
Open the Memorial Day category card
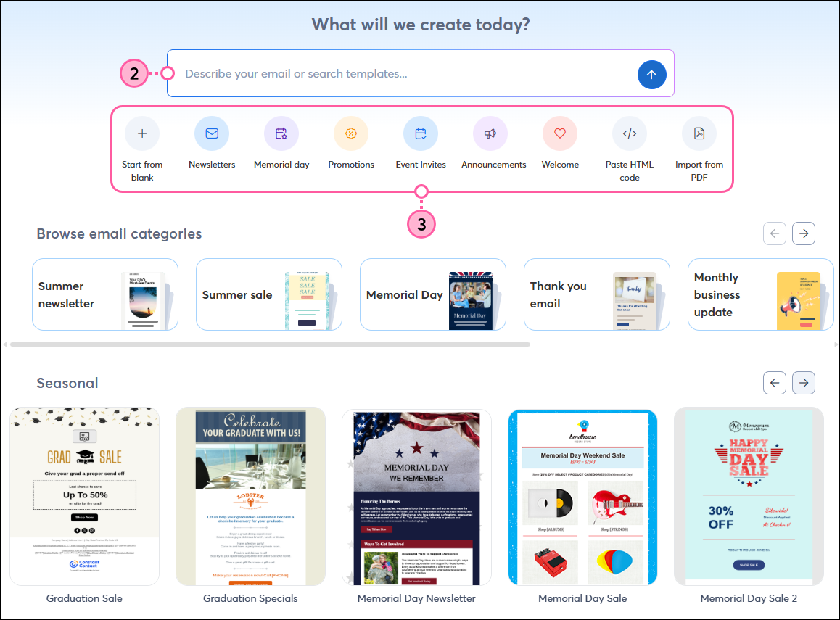tap(433, 294)
